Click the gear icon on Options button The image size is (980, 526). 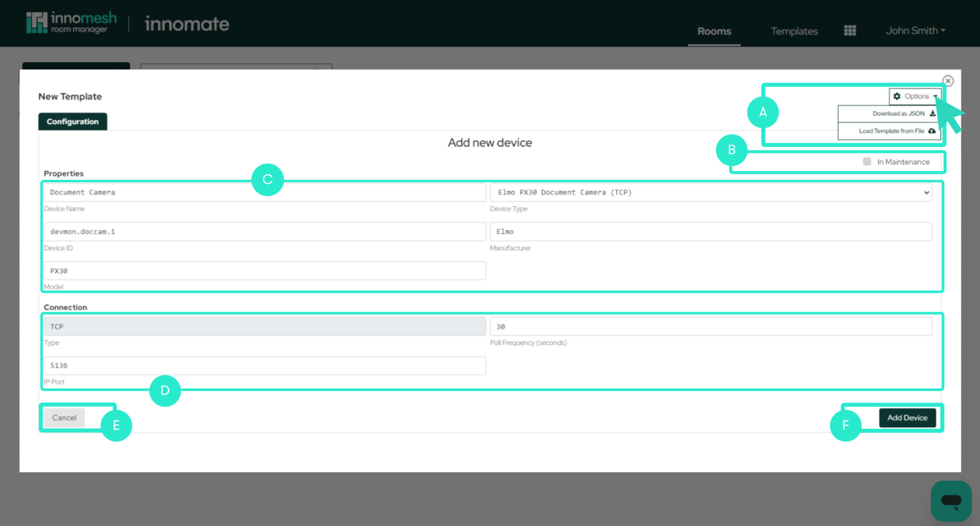[x=897, y=96]
